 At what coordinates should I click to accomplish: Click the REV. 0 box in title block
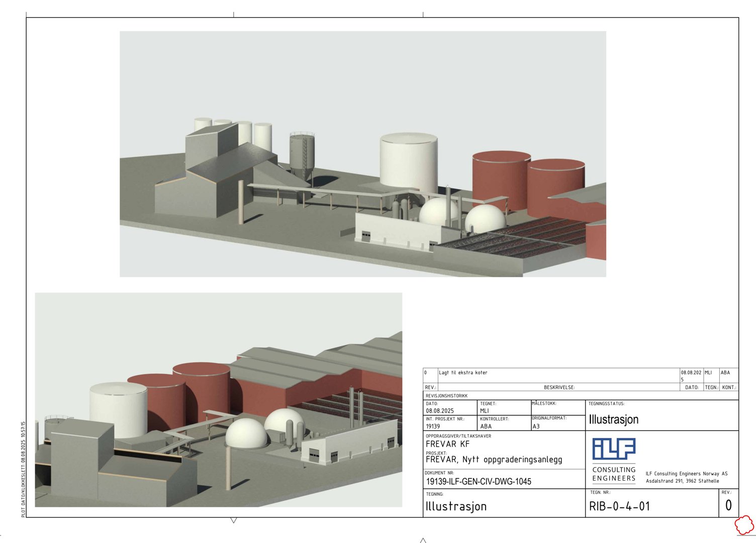[728, 505]
